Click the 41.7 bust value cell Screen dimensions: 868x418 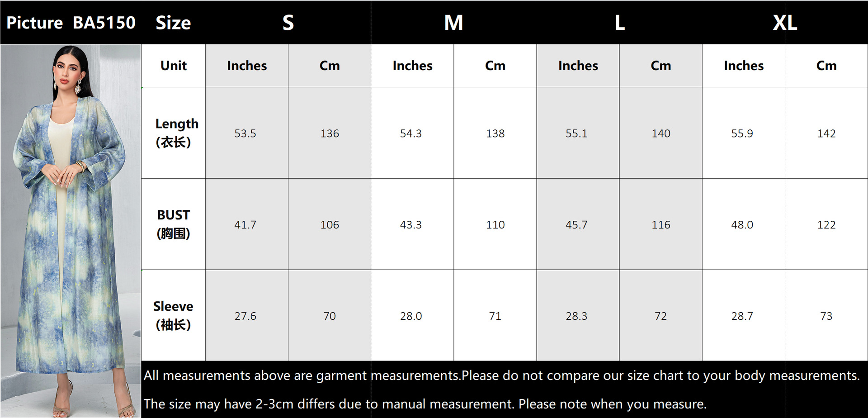245,225
